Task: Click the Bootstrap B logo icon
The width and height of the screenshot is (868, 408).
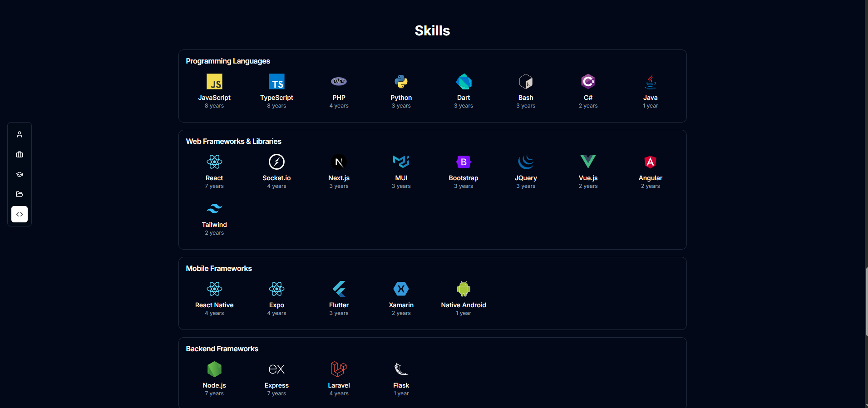Action: pos(464,162)
